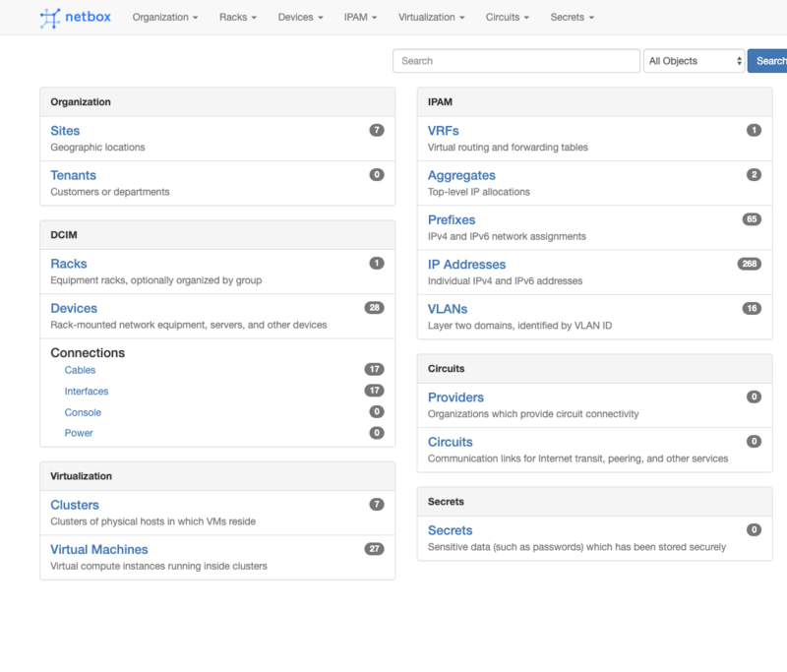Expand the All Objects selector
Screen dimensions: 787x672
695,60
